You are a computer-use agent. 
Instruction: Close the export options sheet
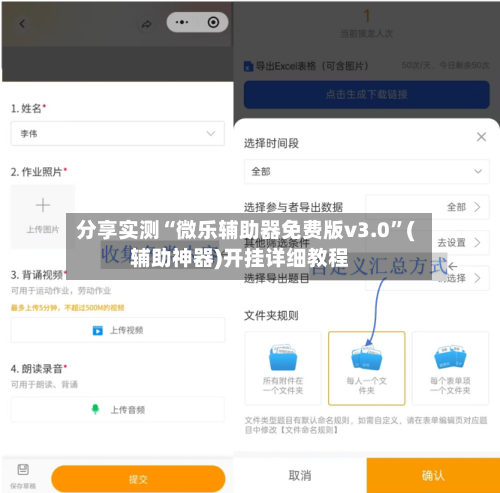coord(481,137)
